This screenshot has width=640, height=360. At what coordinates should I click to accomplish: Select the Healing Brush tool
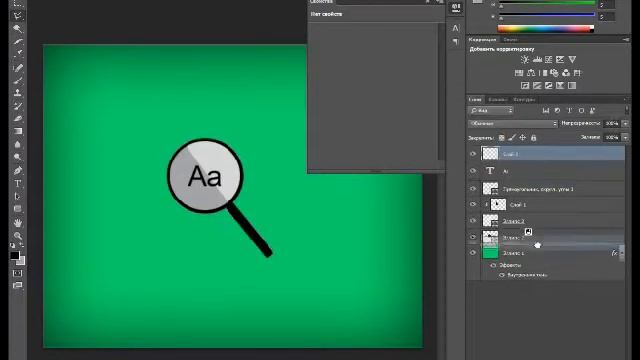click(x=18, y=67)
